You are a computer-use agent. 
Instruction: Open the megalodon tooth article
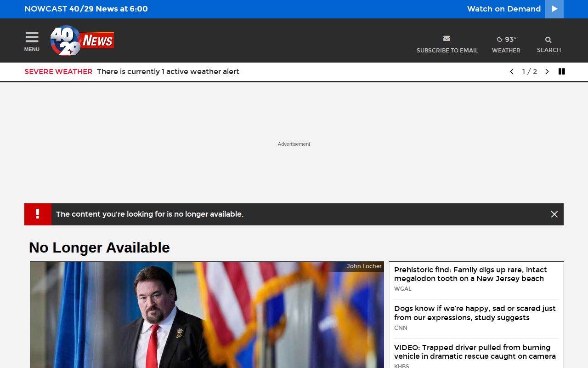coord(470,274)
